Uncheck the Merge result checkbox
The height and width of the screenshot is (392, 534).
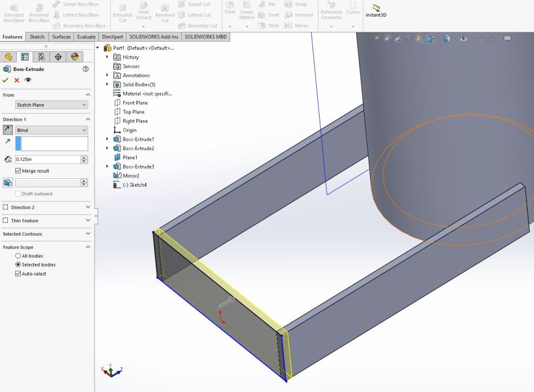(18, 171)
